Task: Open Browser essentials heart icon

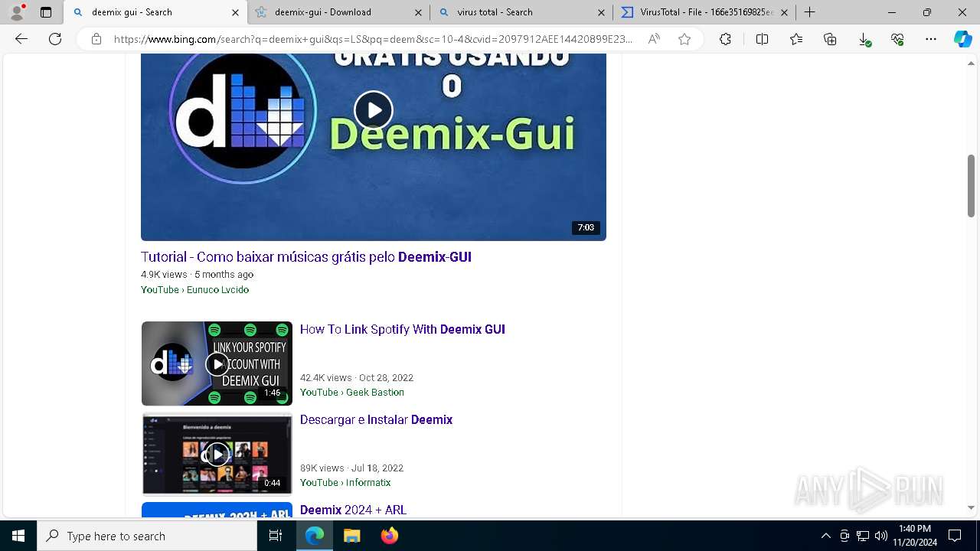Action: click(897, 39)
